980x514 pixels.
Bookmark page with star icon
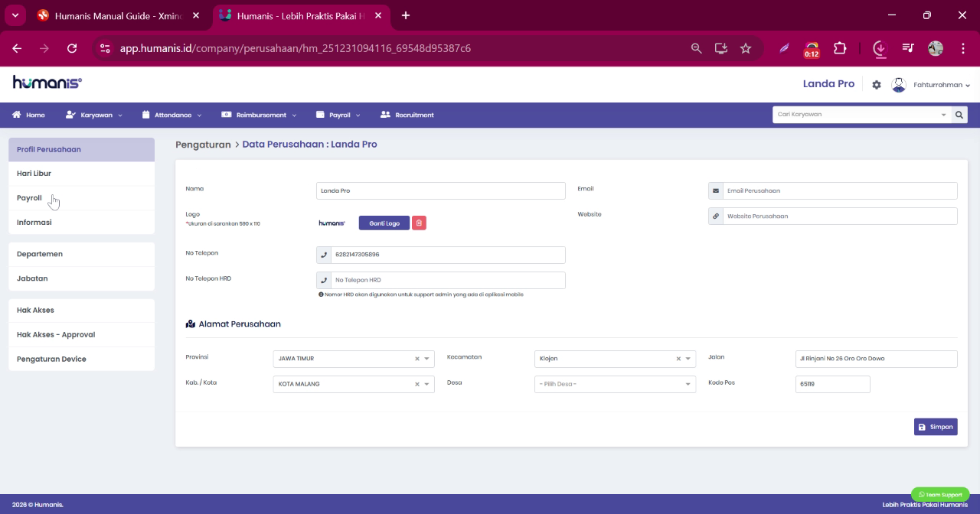[x=746, y=48]
